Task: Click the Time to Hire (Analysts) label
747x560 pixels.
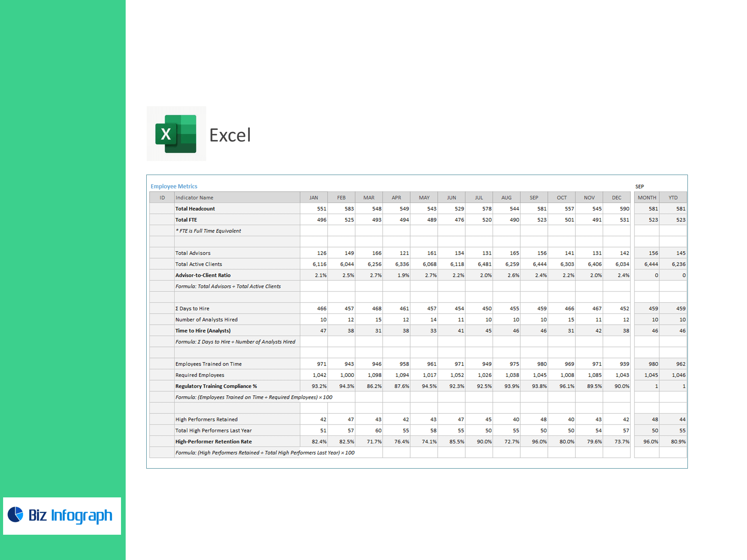Action: pyautogui.click(x=203, y=331)
